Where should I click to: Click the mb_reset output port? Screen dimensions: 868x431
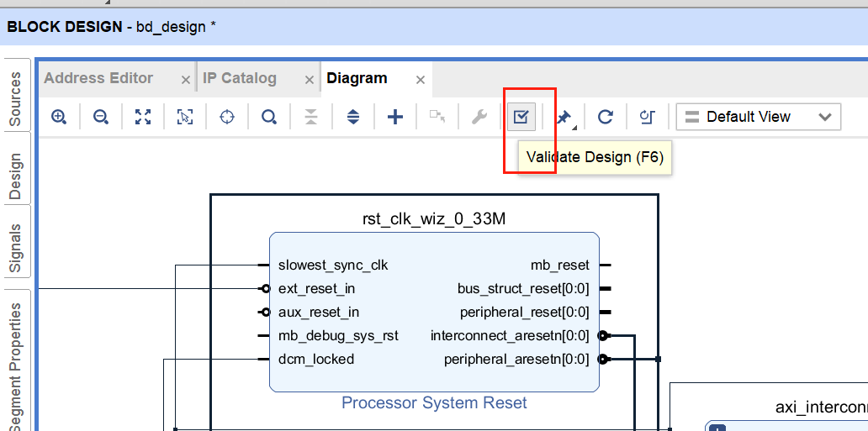560,265
